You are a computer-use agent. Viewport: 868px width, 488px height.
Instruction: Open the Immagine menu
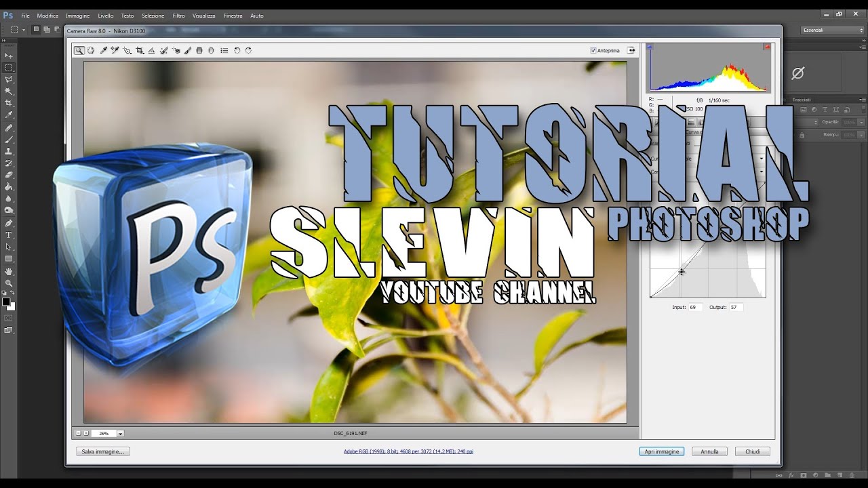[x=77, y=16]
